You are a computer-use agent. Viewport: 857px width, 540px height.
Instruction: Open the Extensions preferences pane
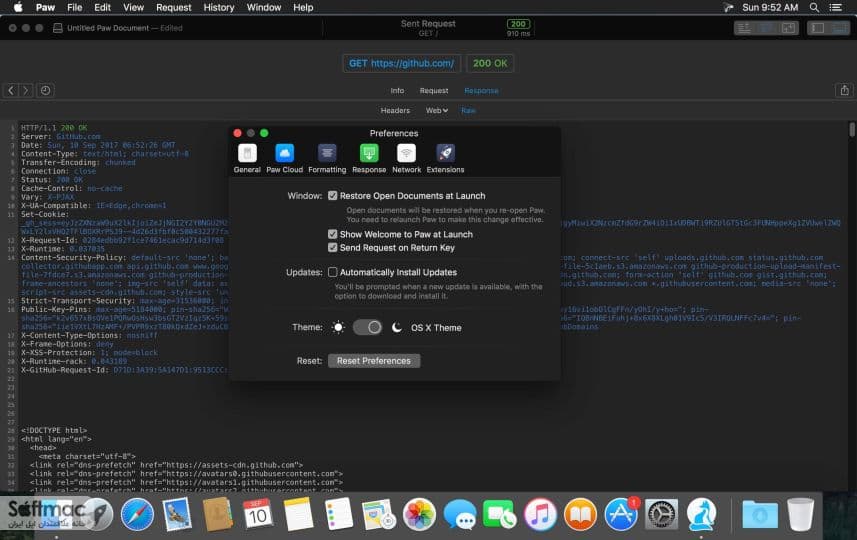[x=445, y=159]
